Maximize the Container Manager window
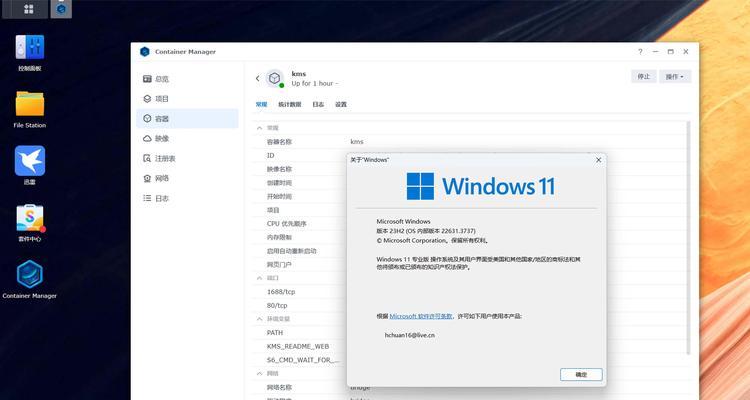 (x=671, y=52)
